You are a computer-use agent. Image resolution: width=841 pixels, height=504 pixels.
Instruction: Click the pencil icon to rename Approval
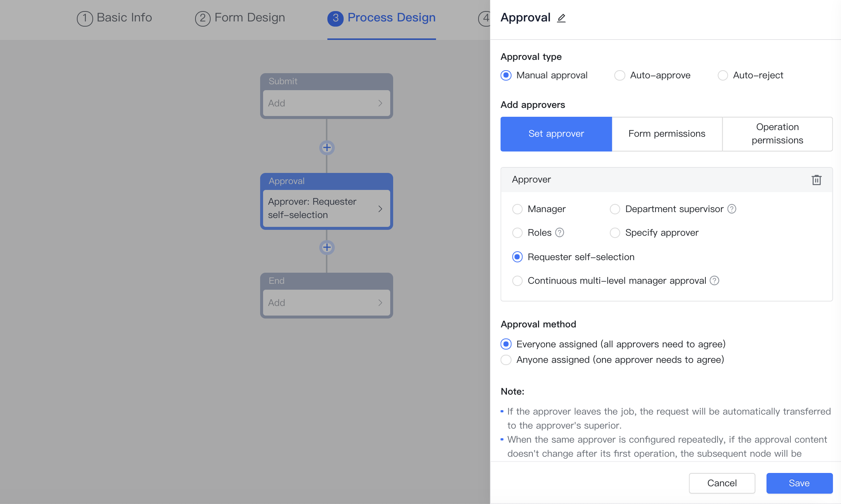[561, 18]
